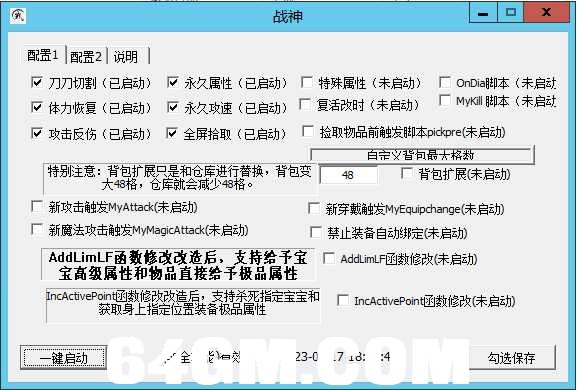Screen dimensions: 577x390
Task: Enable IncActivePoint函数修改 checkbox
Action: click(343, 300)
